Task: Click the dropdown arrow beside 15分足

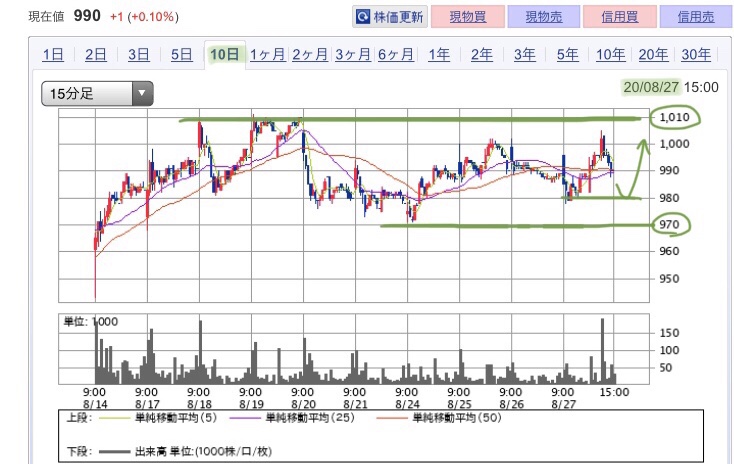Action: click(142, 94)
